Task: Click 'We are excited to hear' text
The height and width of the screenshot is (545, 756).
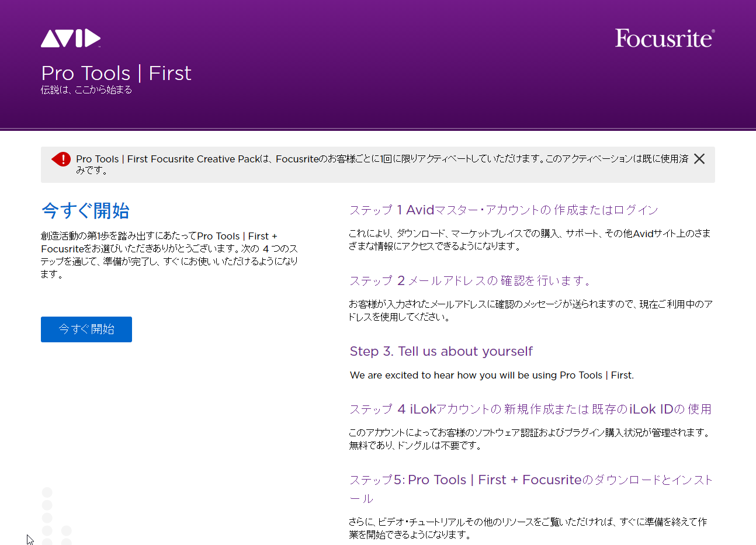Action: coord(492,375)
